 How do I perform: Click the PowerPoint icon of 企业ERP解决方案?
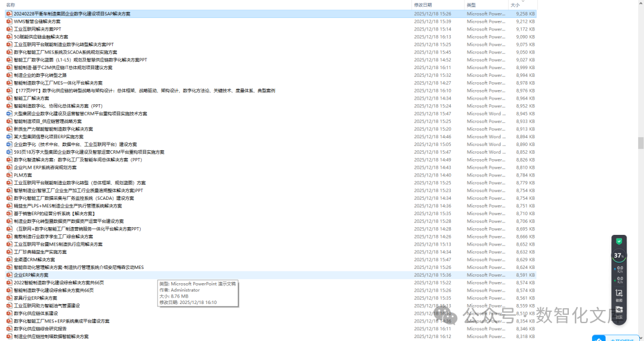point(10,275)
